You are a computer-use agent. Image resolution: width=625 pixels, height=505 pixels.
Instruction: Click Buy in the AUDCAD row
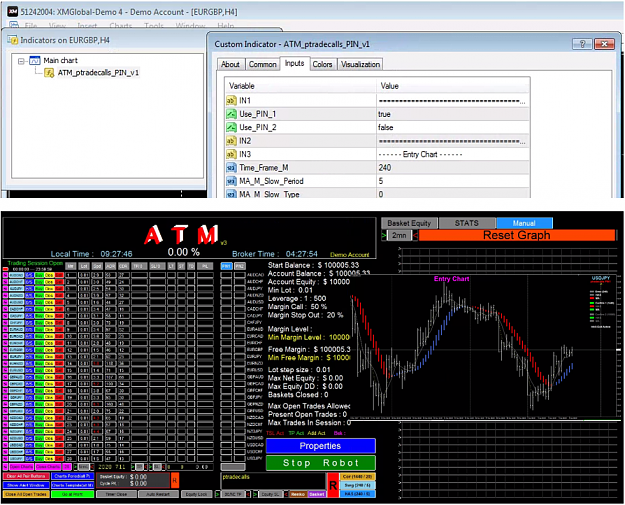coord(39,275)
